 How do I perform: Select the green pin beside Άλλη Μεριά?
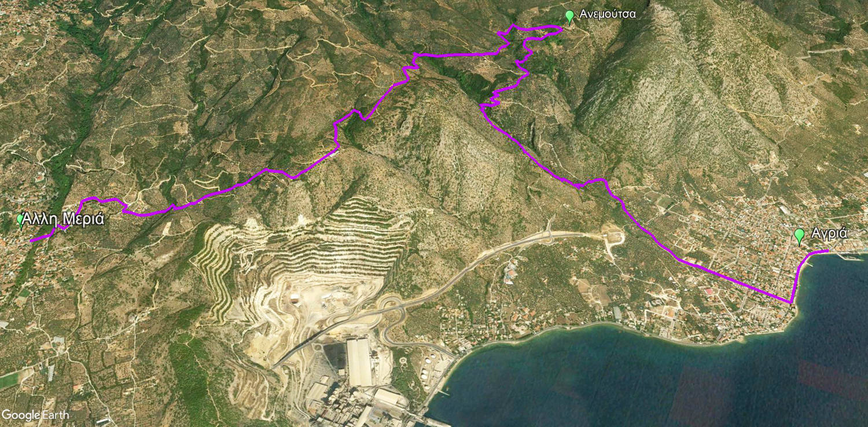click(21, 220)
